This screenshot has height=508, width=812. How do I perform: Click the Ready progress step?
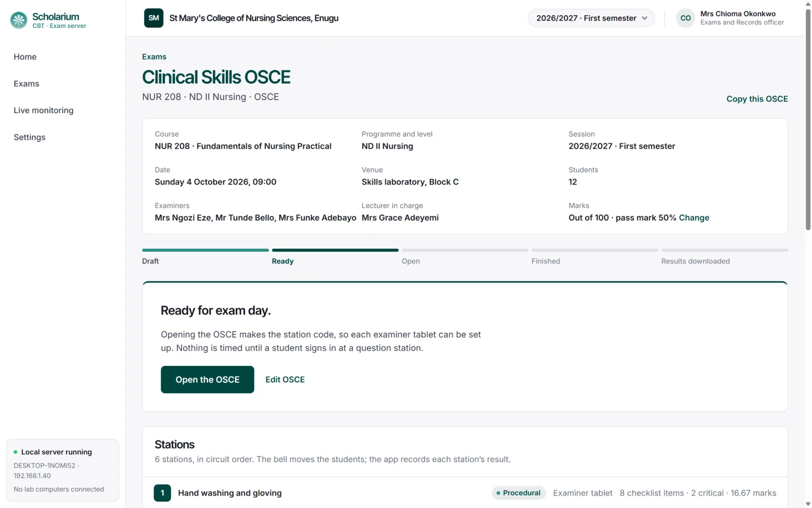point(335,257)
